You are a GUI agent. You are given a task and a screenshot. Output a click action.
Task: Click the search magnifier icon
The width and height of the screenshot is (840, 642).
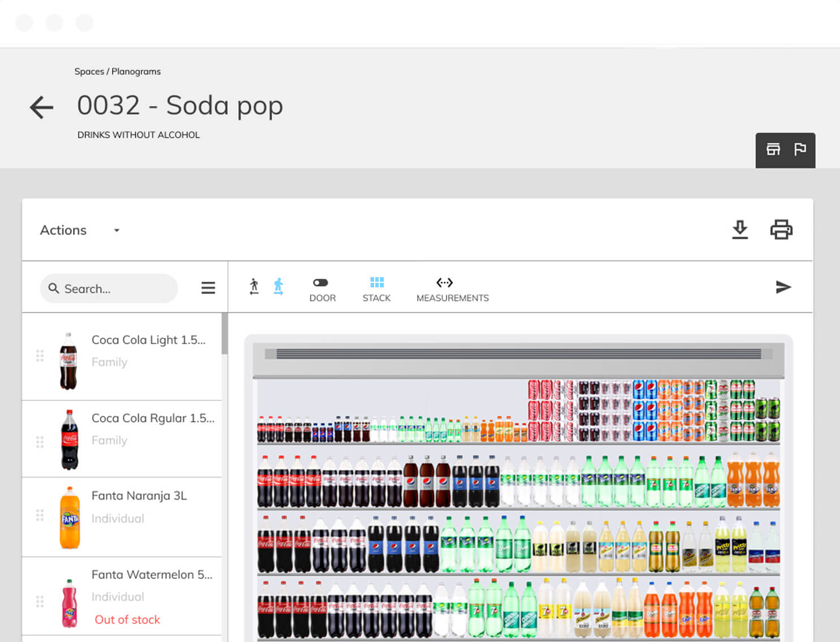point(54,288)
